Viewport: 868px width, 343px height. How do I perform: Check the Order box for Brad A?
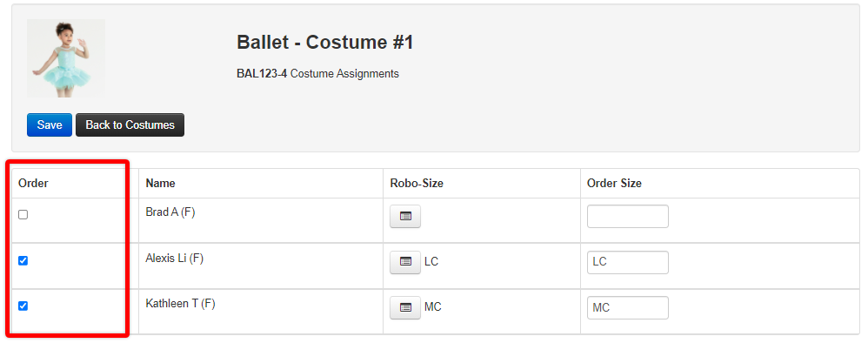coord(23,215)
